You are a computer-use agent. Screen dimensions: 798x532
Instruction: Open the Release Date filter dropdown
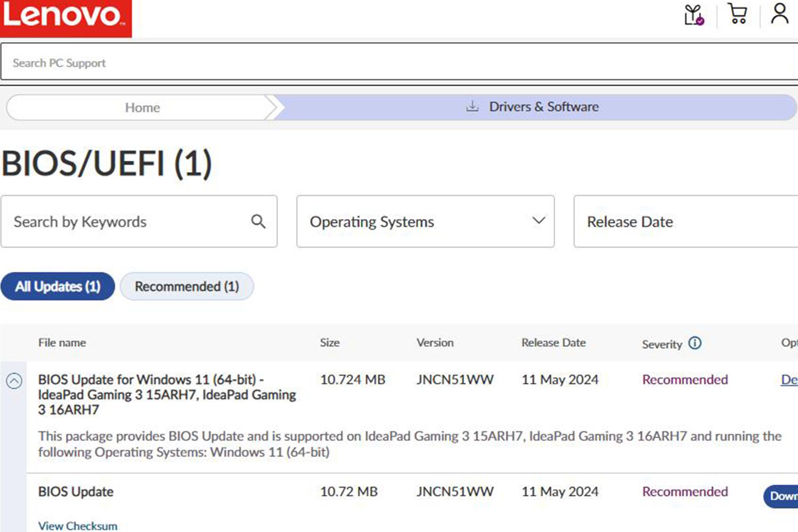685,222
